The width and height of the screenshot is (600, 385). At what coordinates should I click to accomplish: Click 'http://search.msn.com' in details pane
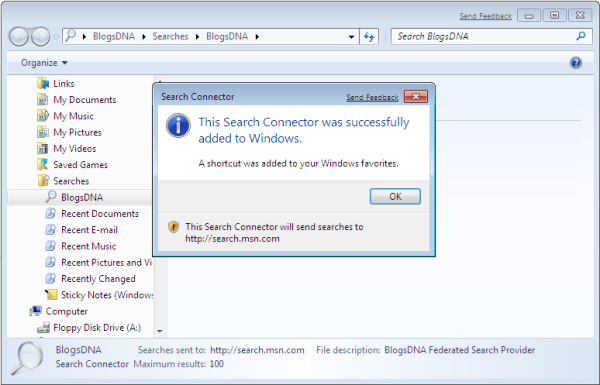point(257,350)
